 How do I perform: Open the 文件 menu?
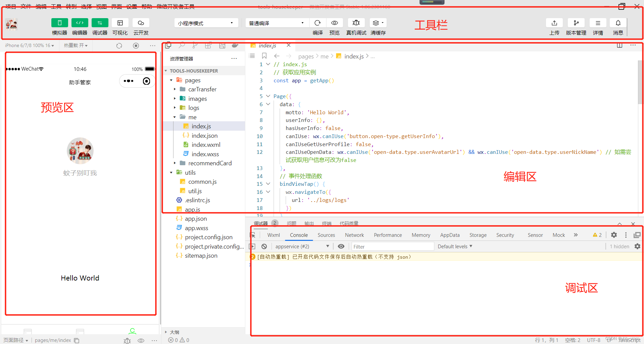point(26,6)
